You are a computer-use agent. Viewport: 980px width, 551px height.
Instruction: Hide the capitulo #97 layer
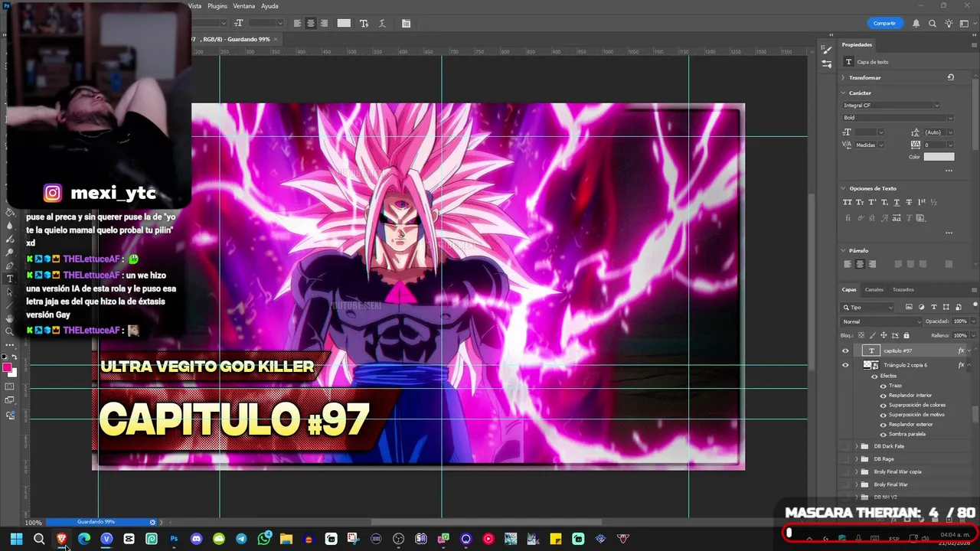click(x=845, y=351)
